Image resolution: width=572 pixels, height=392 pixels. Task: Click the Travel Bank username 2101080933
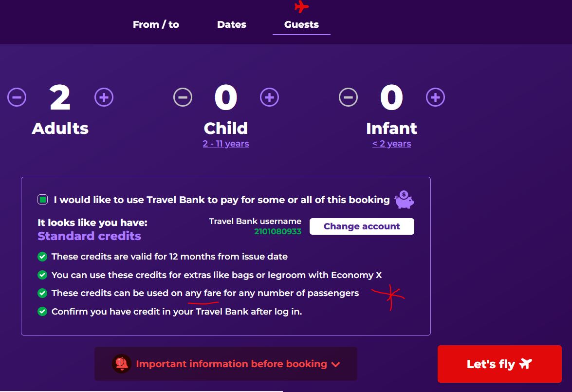(x=277, y=231)
